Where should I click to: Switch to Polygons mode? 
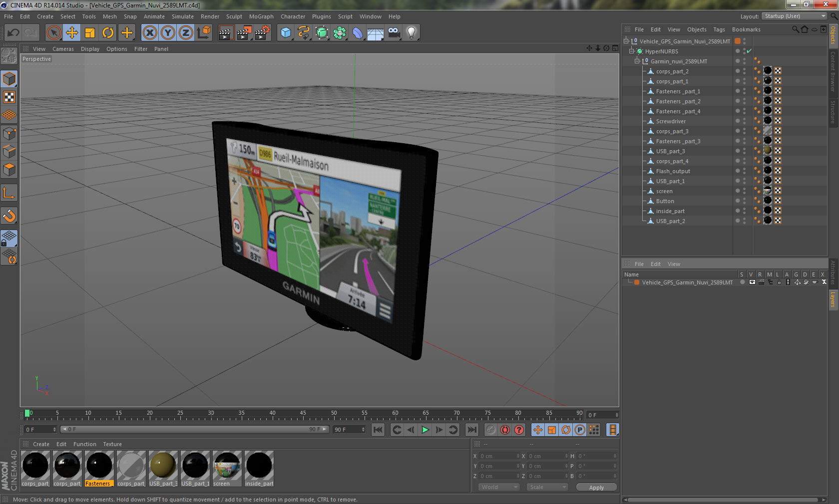[9, 170]
